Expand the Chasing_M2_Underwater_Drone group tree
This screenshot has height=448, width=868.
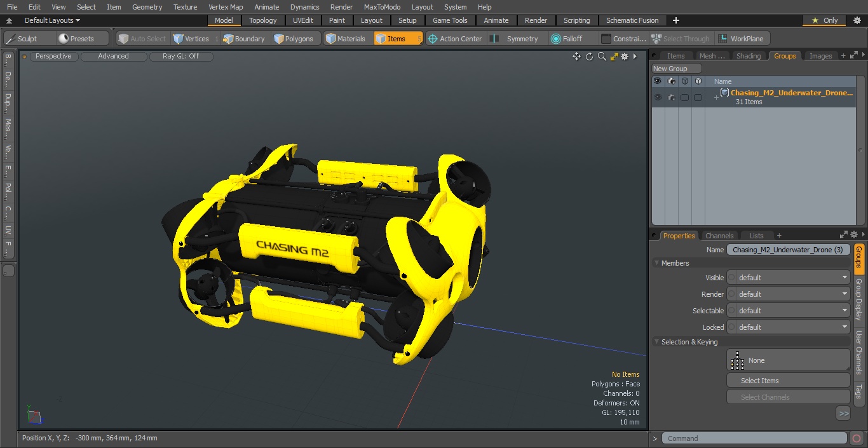coord(716,97)
